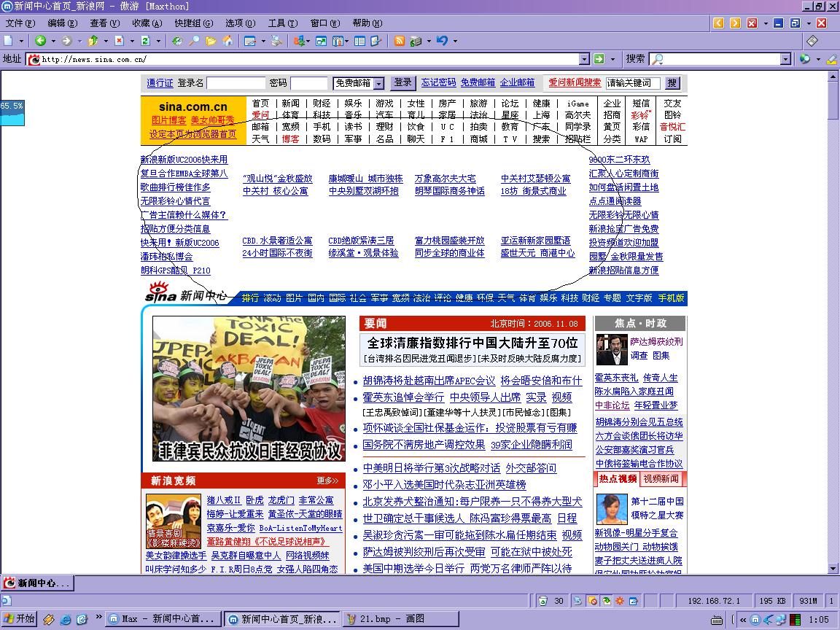Click the orange RSS feed icon

pyautogui.click(x=399, y=41)
